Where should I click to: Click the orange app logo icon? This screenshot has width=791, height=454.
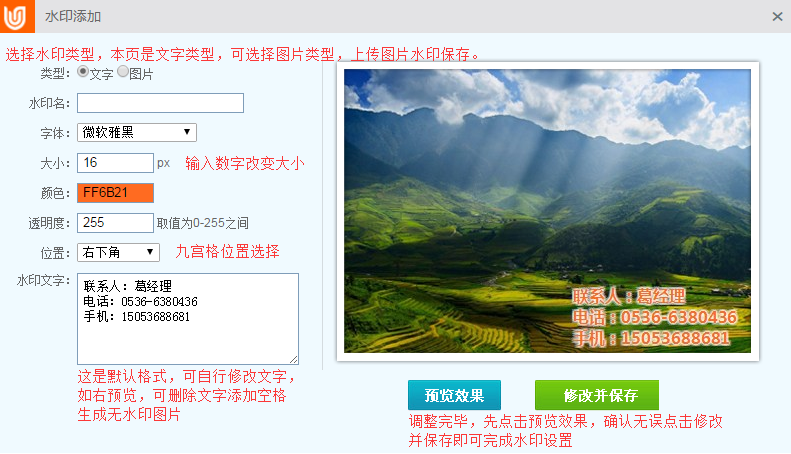click(x=17, y=16)
